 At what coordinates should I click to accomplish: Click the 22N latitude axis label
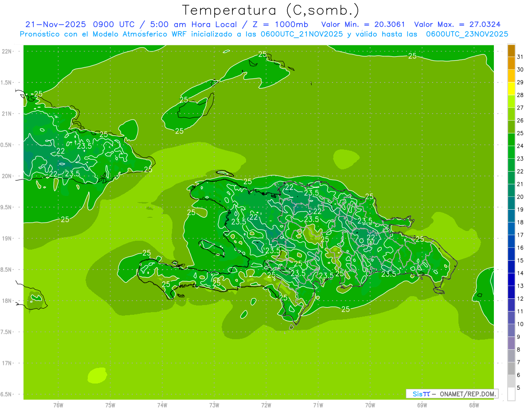(8, 51)
